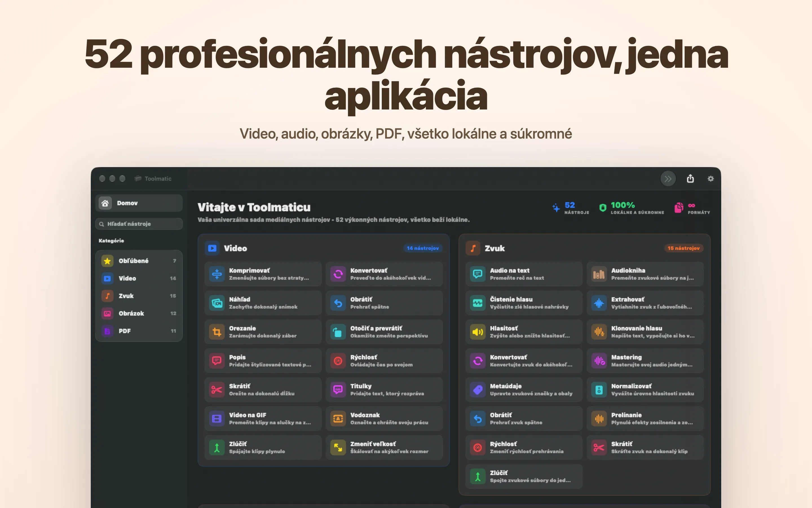Screen dimensions: 812x508
Task: Open the Čistenie hlasu icon
Action: [x=477, y=303]
